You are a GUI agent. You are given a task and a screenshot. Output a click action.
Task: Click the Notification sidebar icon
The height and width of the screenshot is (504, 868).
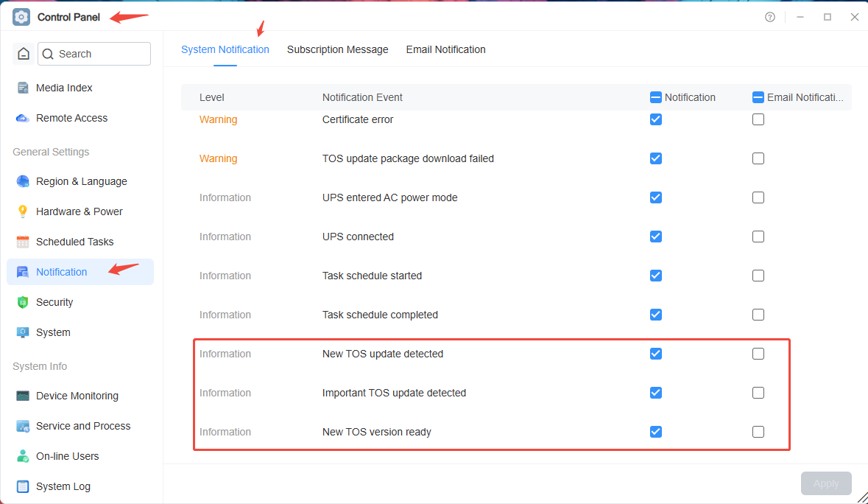point(23,272)
